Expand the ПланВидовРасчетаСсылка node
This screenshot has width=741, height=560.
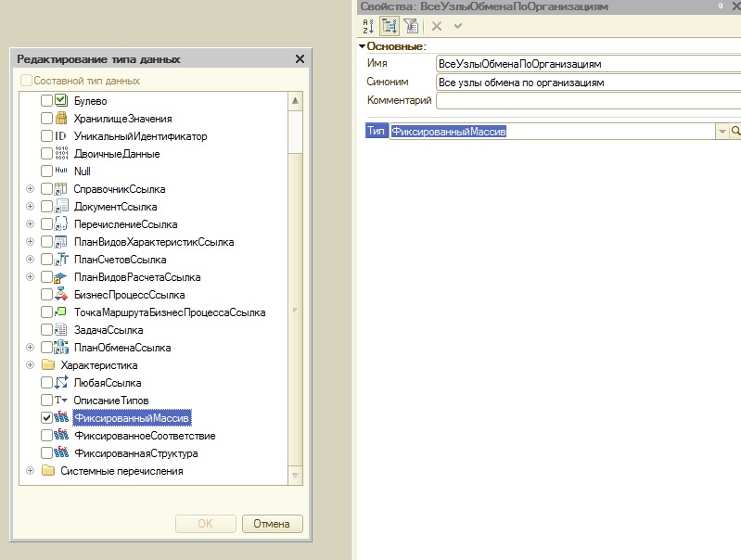(30, 276)
